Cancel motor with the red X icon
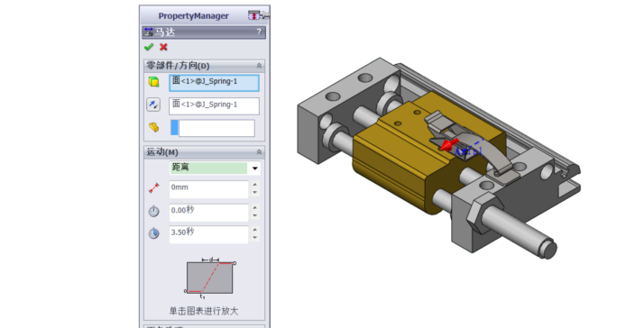The width and height of the screenshot is (644, 328). pos(163,47)
